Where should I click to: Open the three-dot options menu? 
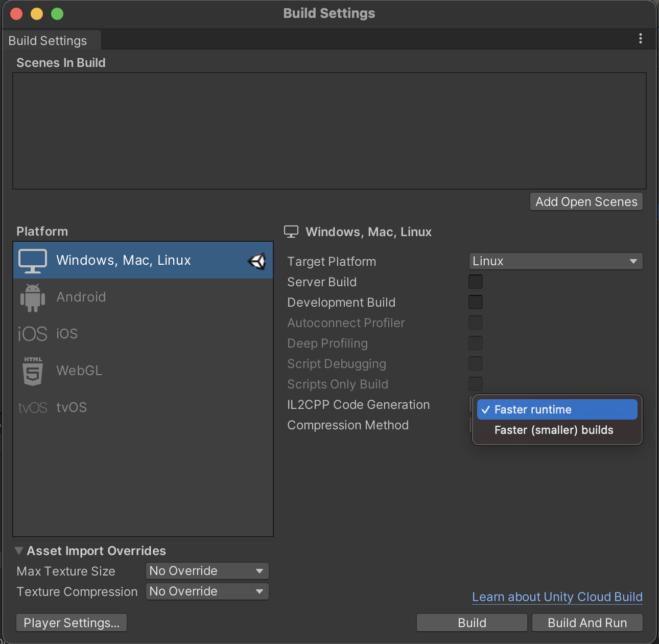tap(641, 39)
